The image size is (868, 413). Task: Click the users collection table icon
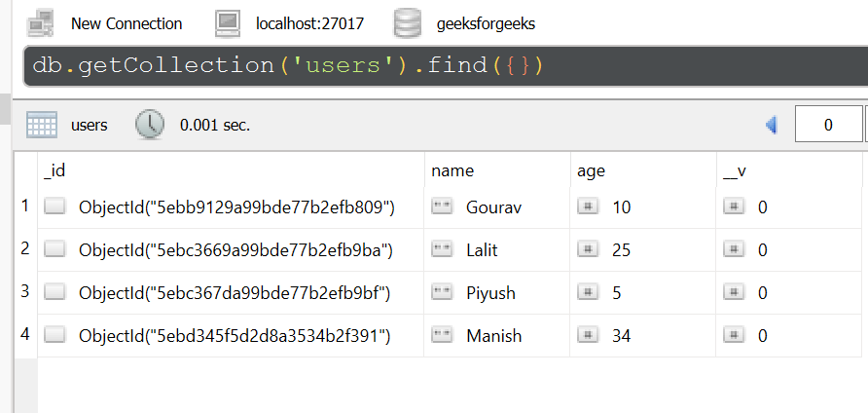pos(41,125)
